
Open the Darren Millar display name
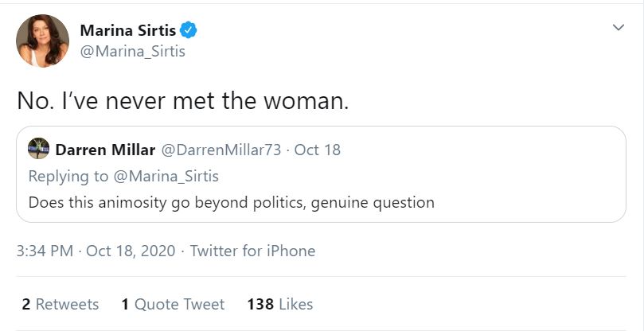[x=106, y=150]
